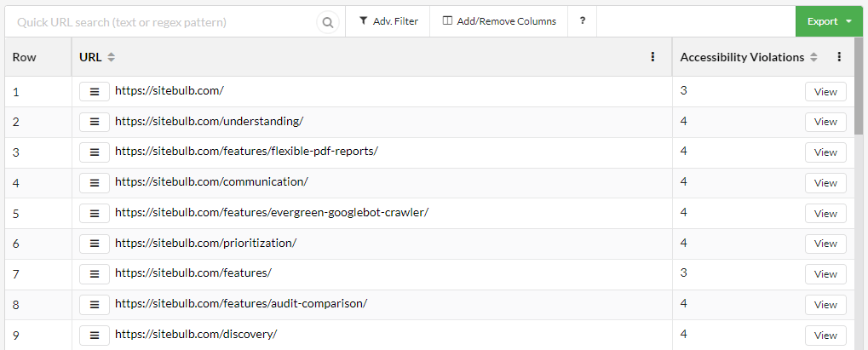Image resolution: width=868 pixels, height=350 pixels.
Task: Click URL ending evergreen-googlebot-crawler/
Action: point(272,212)
